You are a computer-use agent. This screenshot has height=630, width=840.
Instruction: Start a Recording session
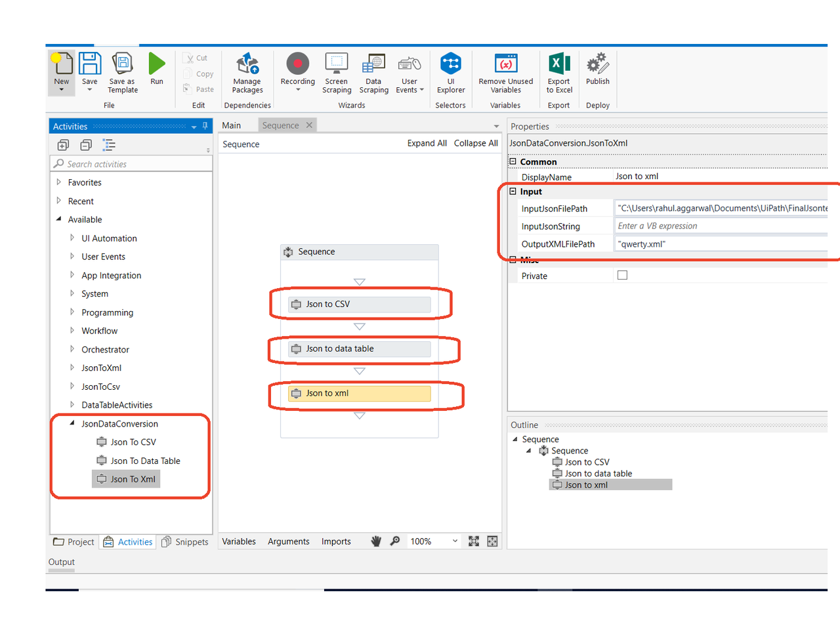click(297, 72)
